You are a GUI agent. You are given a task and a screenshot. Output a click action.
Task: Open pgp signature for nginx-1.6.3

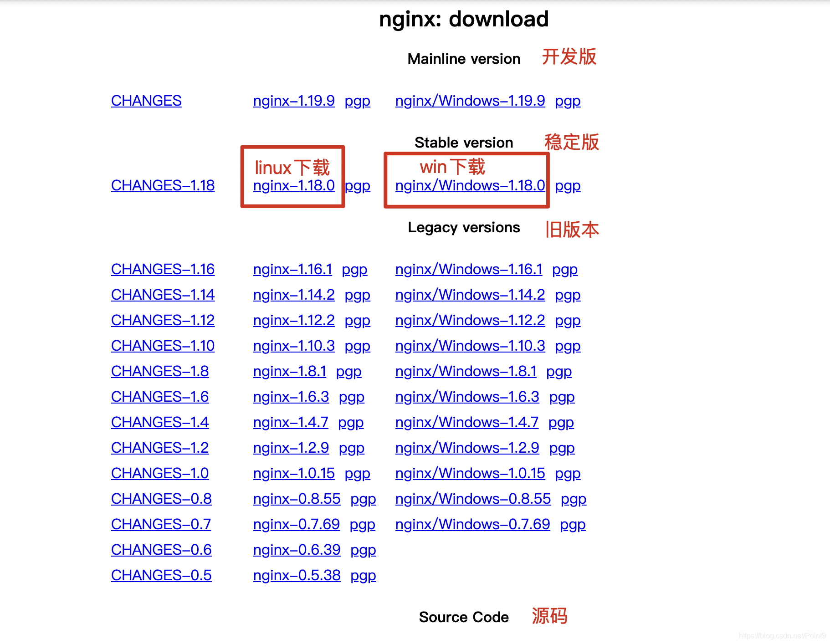352,397
